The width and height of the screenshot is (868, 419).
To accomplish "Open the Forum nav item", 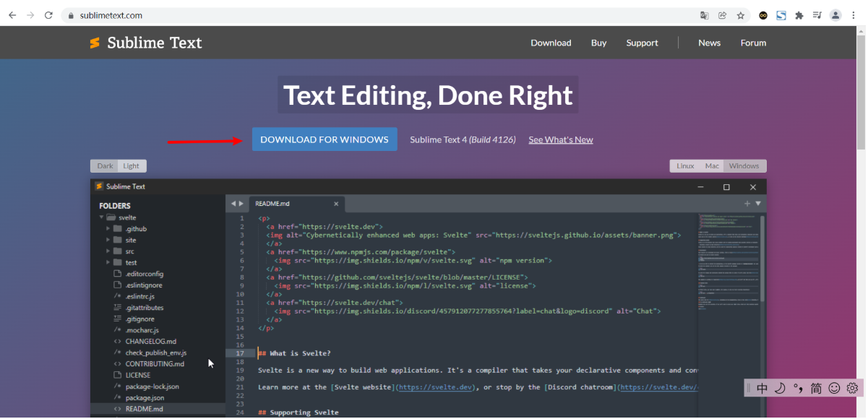I will [x=753, y=43].
